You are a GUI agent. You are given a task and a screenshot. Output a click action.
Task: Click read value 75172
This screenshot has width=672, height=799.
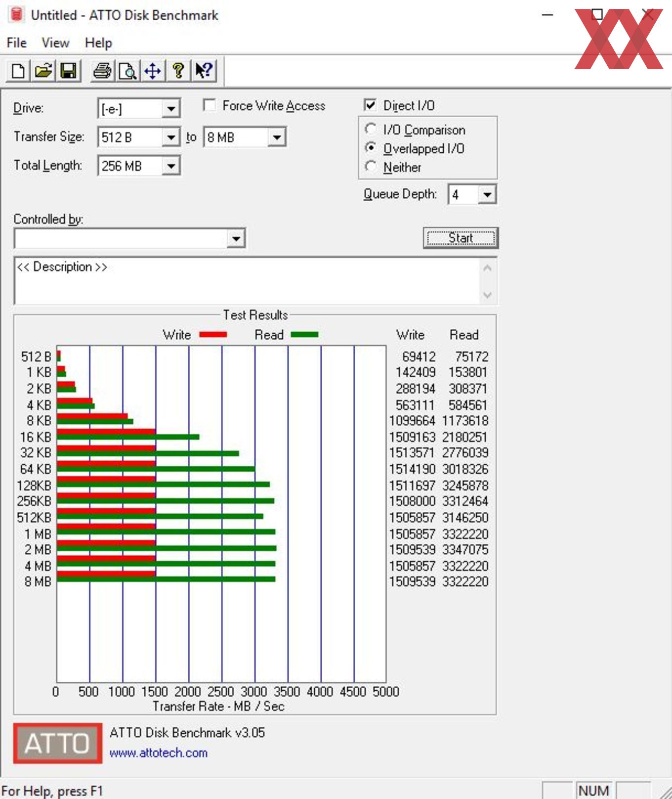[471, 356]
